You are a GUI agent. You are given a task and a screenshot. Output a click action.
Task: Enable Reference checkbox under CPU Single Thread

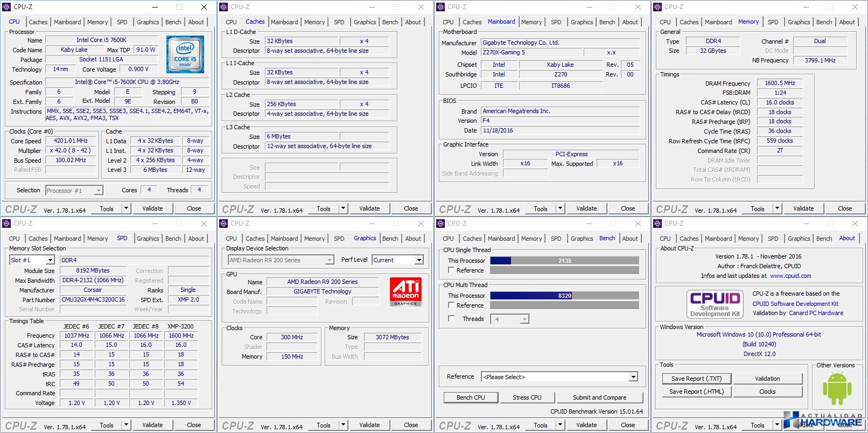point(451,270)
